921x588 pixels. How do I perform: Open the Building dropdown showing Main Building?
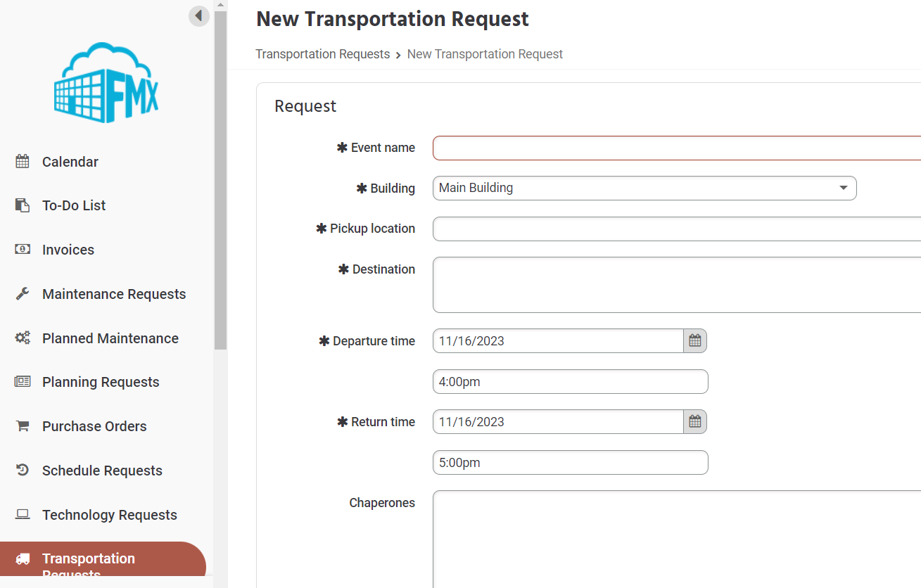[644, 188]
